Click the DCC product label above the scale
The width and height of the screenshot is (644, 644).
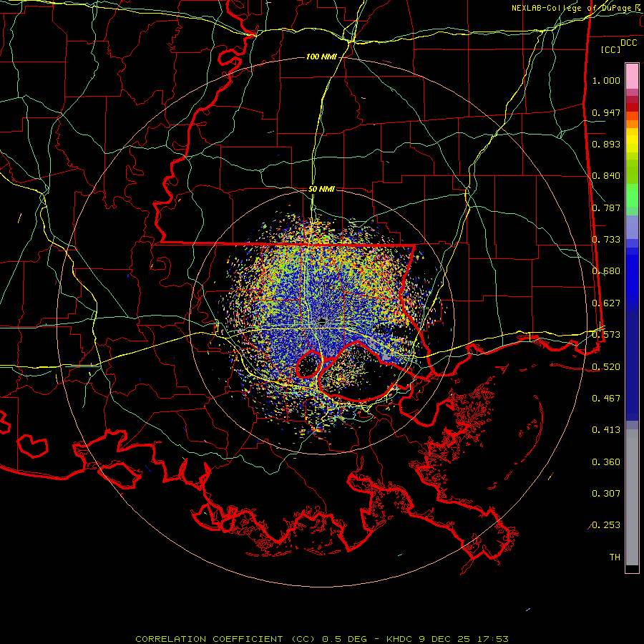628,43
